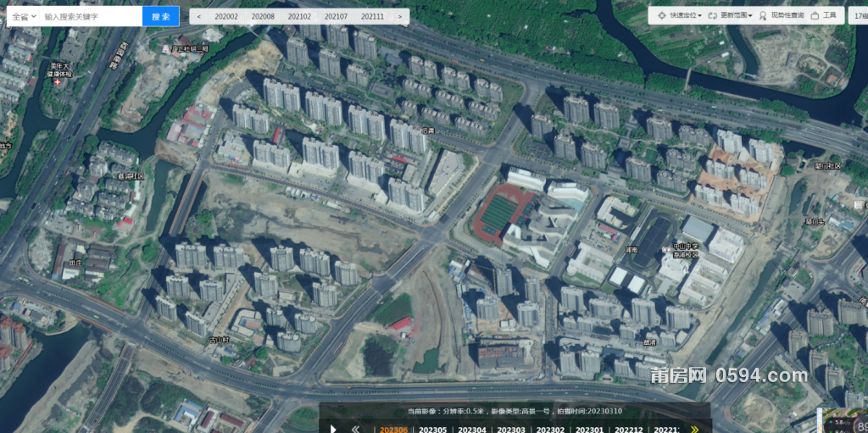Viewport: 868px width, 433px height.
Task: Focus the 输入搜索关键字 search field
Action: click(x=92, y=17)
